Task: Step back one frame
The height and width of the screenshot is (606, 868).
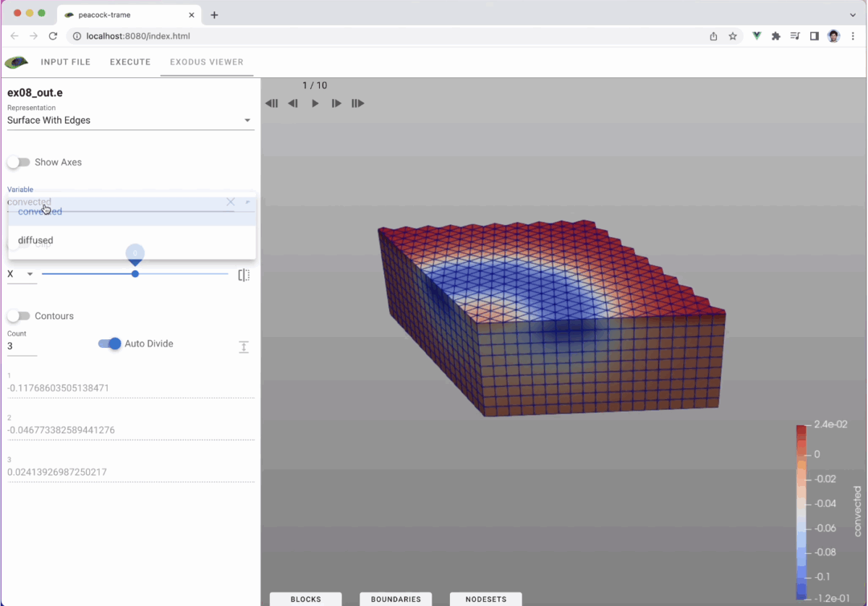Action: coord(293,103)
